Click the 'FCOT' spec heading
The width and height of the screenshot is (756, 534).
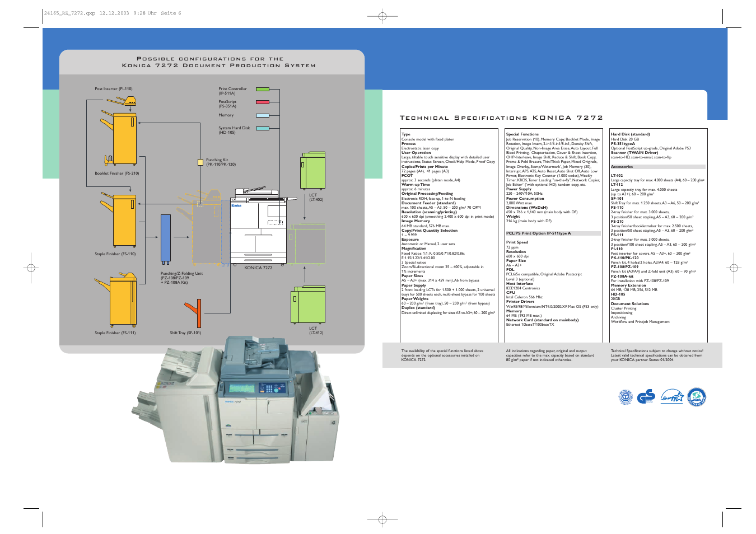(407, 176)
